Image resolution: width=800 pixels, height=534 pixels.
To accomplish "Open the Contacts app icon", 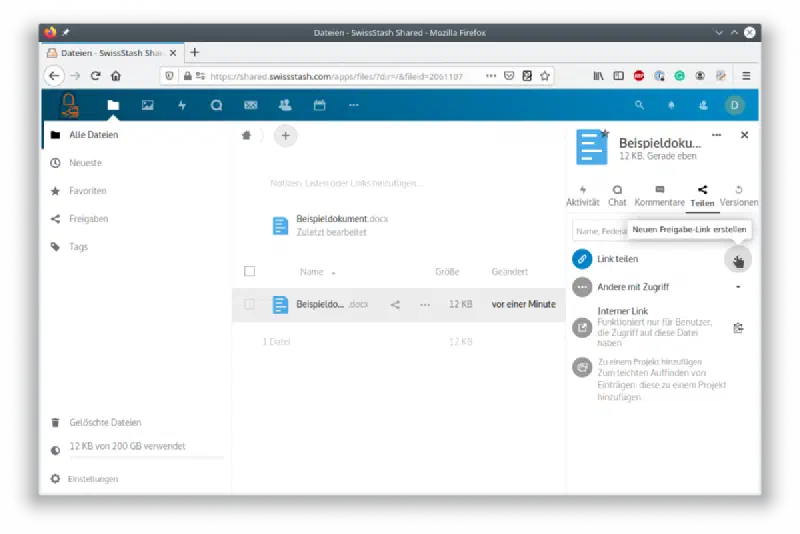I will point(285,105).
